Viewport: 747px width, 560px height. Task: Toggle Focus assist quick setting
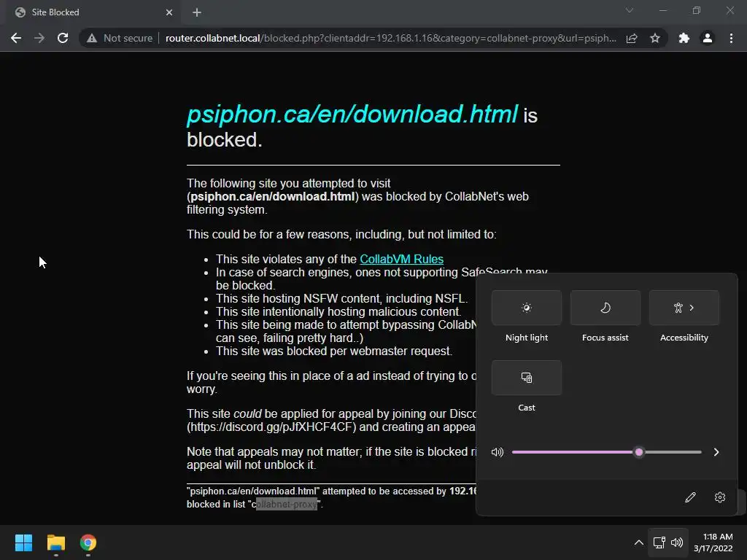click(x=605, y=308)
